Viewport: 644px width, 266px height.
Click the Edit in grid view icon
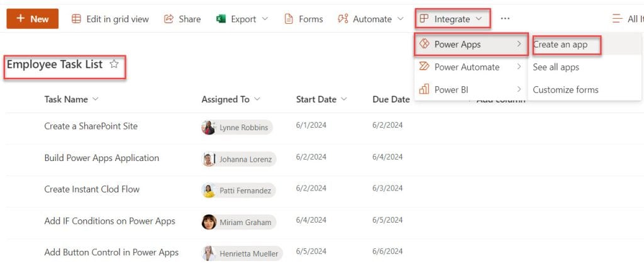click(x=76, y=19)
